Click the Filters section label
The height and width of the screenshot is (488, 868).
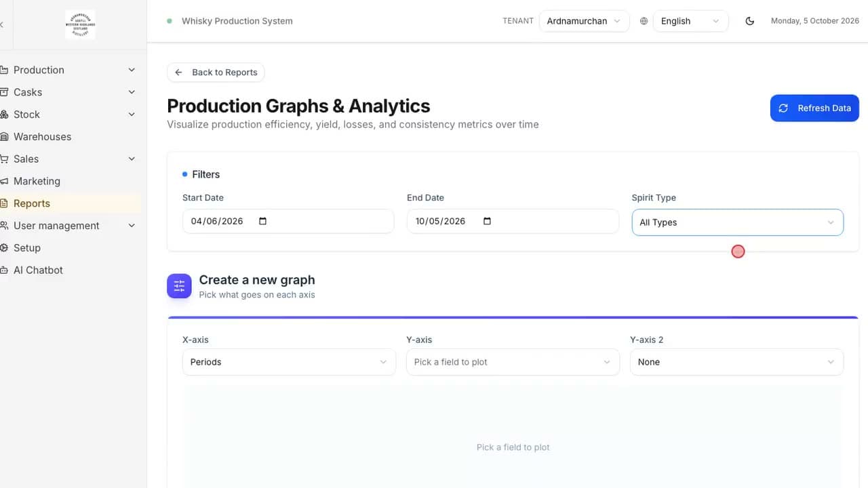click(206, 174)
